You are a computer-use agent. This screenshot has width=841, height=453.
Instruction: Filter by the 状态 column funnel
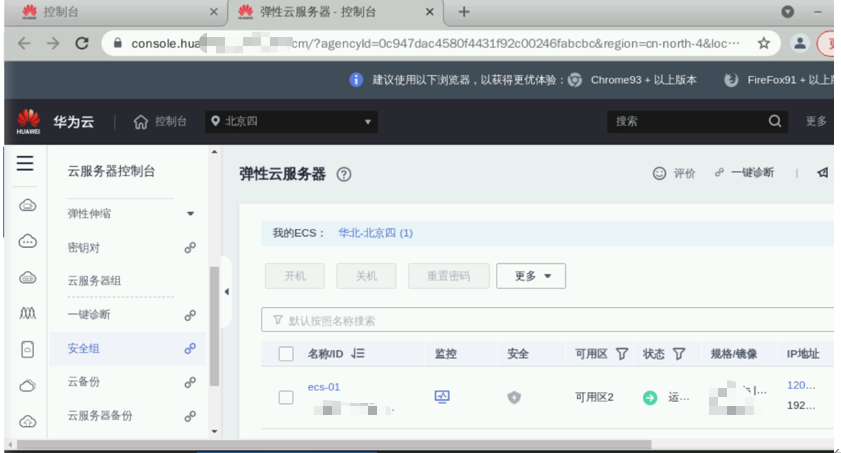point(679,354)
